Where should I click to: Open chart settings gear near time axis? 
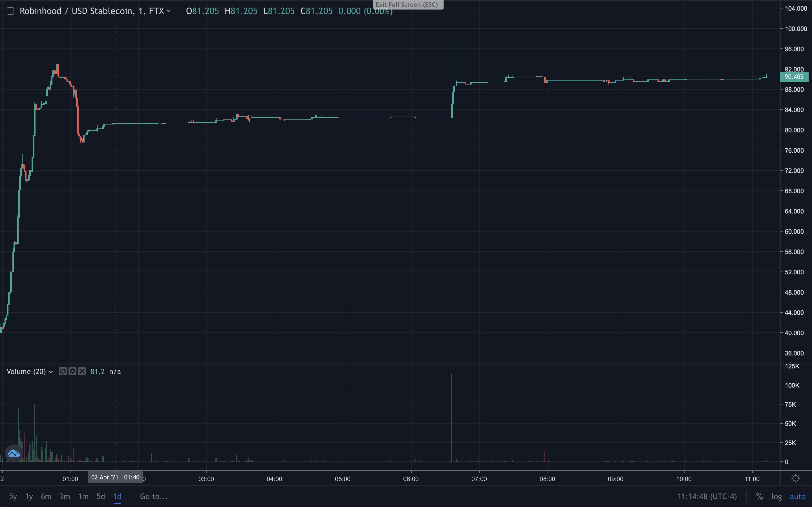pos(796,479)
